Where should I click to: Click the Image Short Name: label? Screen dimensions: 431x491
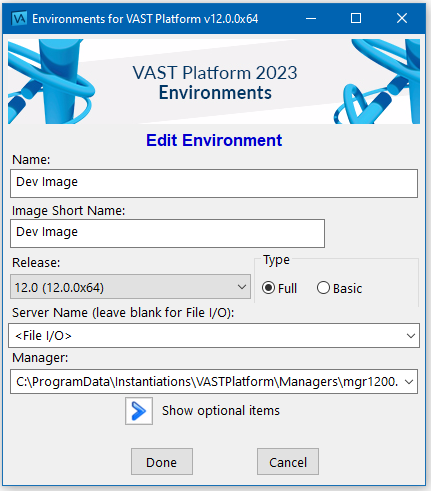[x=69, y=211]
